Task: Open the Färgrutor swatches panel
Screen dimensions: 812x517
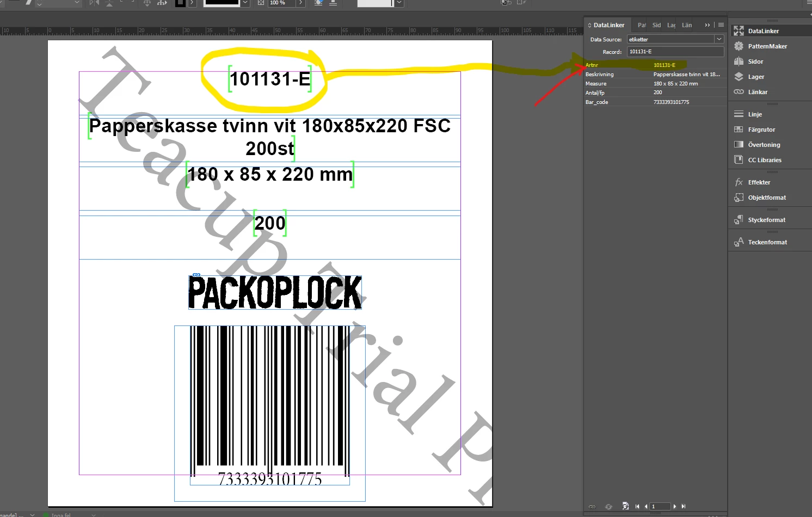Action: (761, 130)
